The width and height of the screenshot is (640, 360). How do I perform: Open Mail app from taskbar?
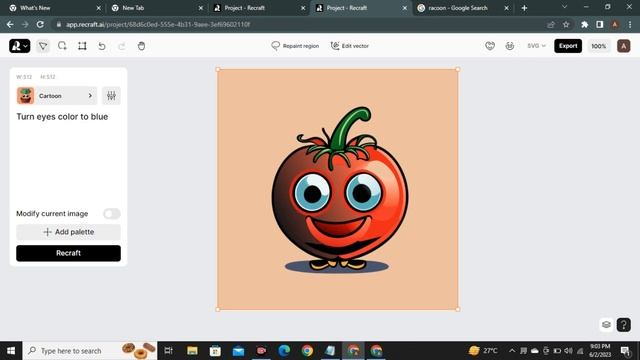238,351
